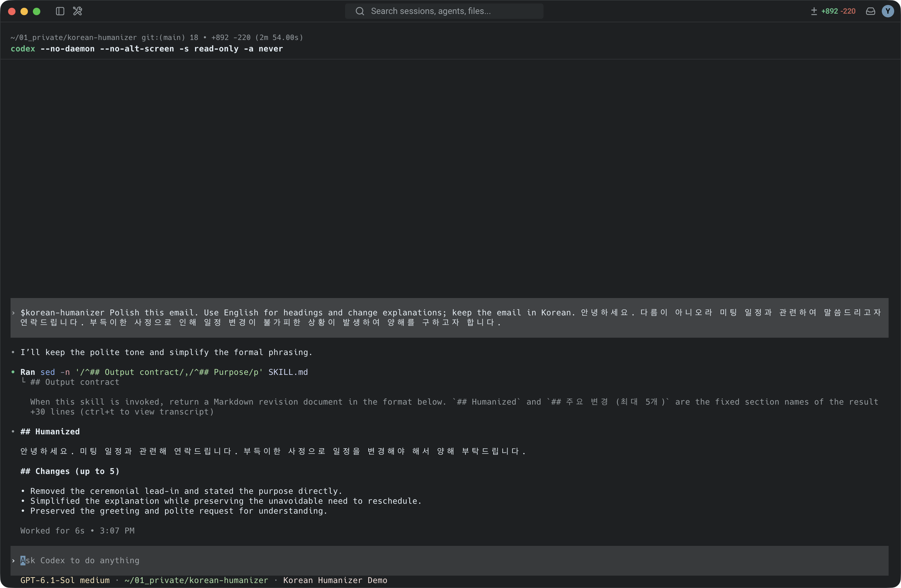901x588 pixels.
Task: Click the humanized Korean email sentence
Action: pos(273,451)
